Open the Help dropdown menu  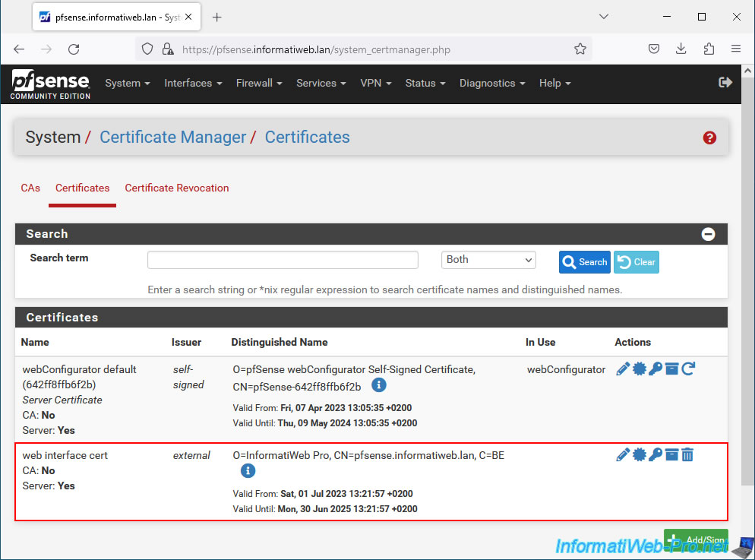[x=554, y=84]
